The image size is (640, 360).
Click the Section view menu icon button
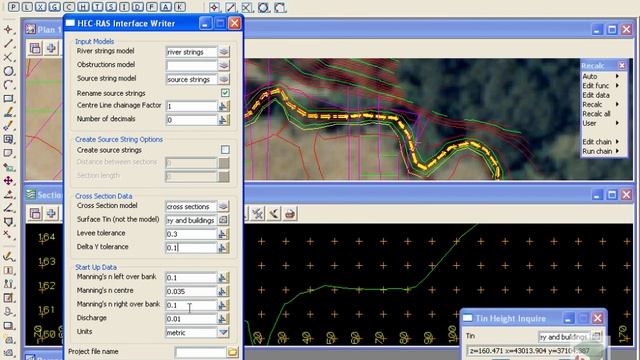[35, 213]
